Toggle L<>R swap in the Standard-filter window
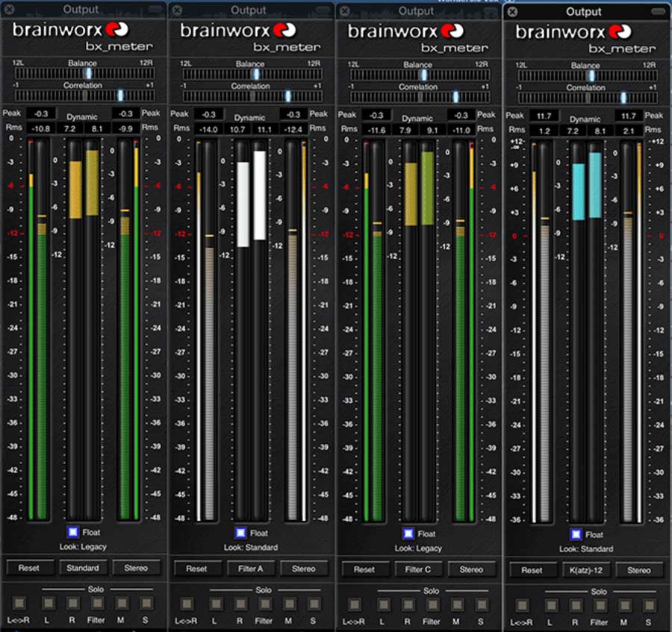672x632 pixels. coord(19,604)
